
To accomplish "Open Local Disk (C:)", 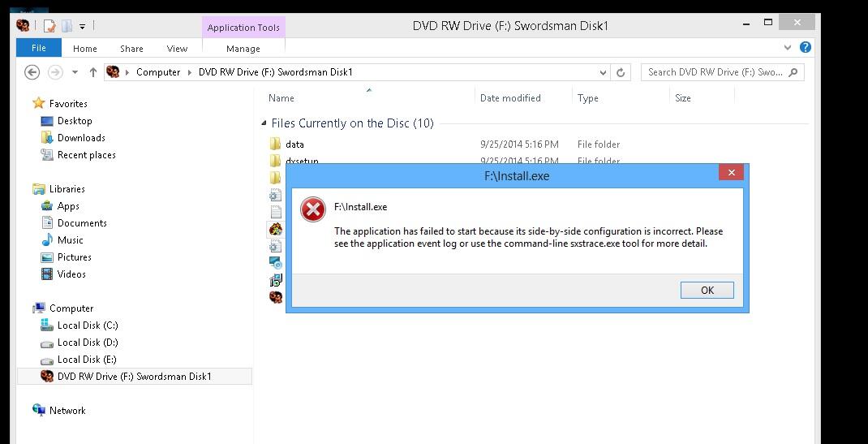I will [88, 325].
